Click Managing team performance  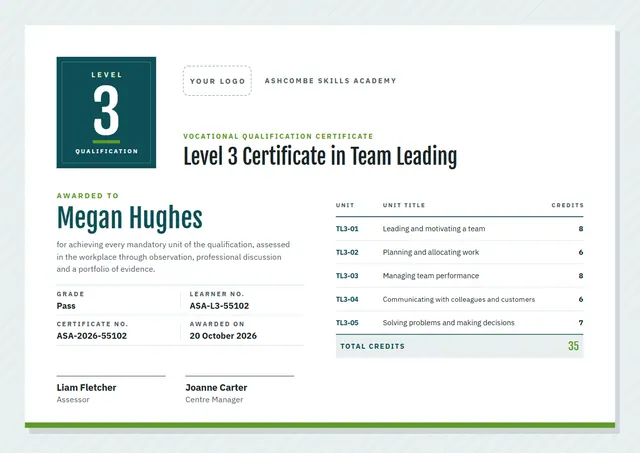pos(431,276)
